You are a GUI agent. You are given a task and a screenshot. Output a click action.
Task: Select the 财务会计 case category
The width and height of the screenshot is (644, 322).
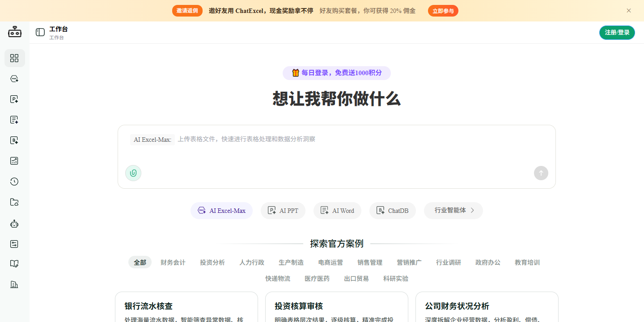173,263
